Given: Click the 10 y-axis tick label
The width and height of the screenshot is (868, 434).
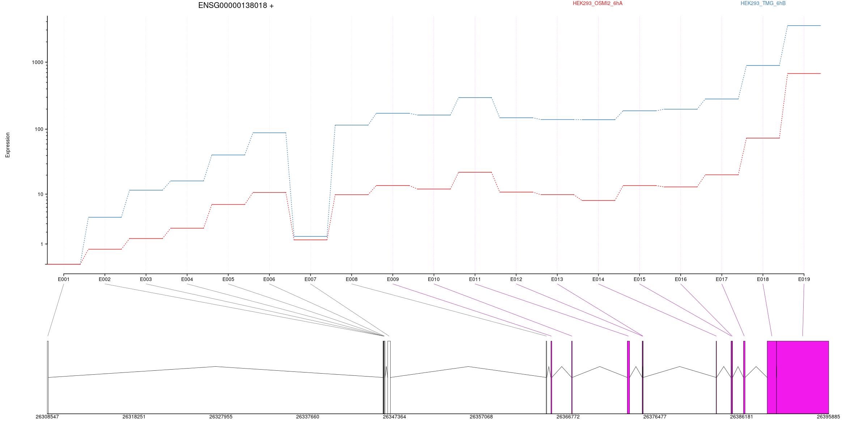Looking at the screenshot, I should [x=41, y=194].
